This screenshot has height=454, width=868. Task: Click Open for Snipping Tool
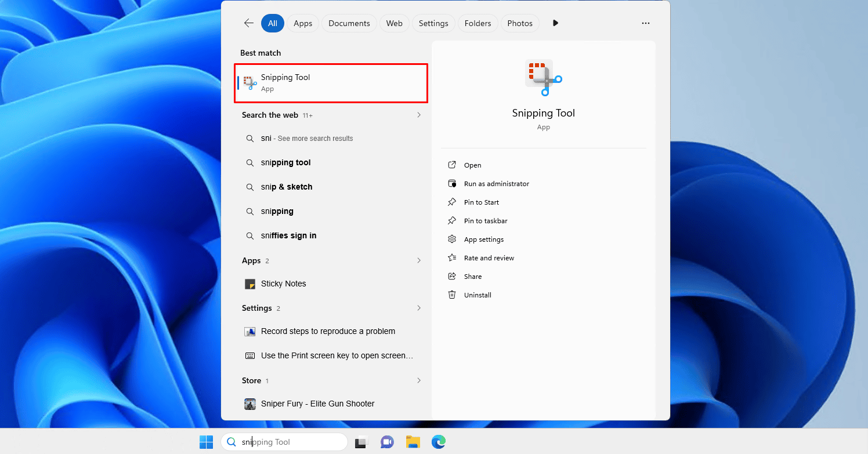click(x=544, y=165)
